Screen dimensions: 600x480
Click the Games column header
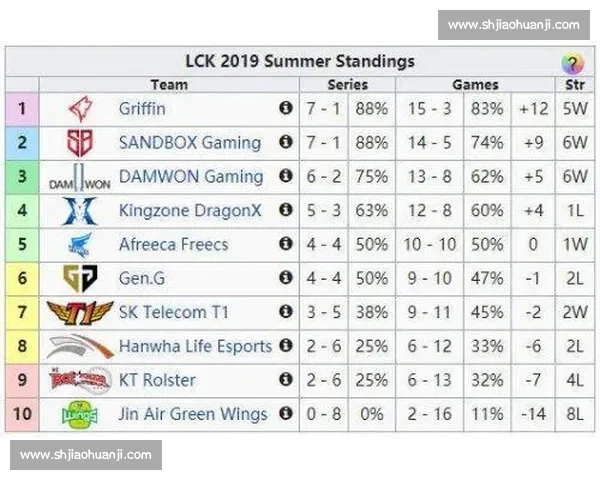click(476, 85)
